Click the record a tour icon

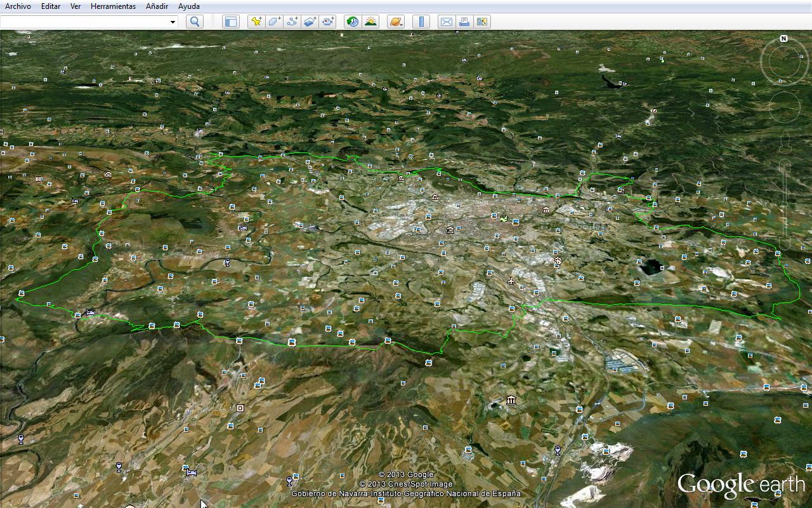327,22
